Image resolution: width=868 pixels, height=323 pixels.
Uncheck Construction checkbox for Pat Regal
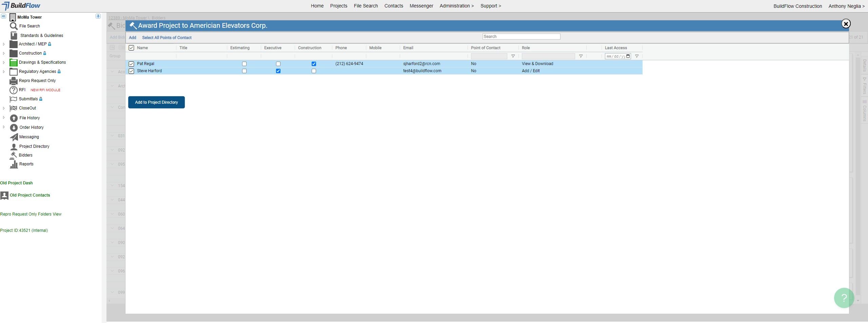coord(314,64)
